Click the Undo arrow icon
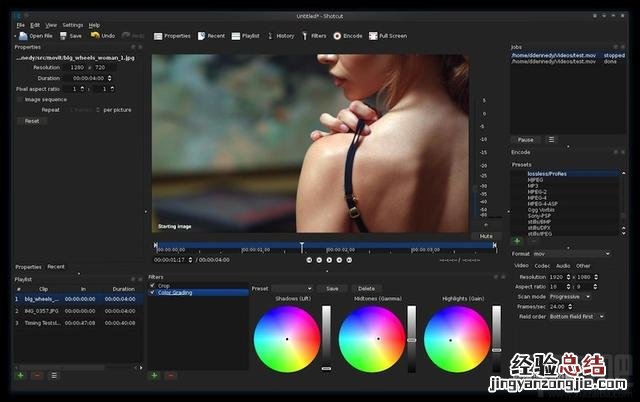Screen dimensions: 640x402 pyautogui.click(x=95, y=35)
